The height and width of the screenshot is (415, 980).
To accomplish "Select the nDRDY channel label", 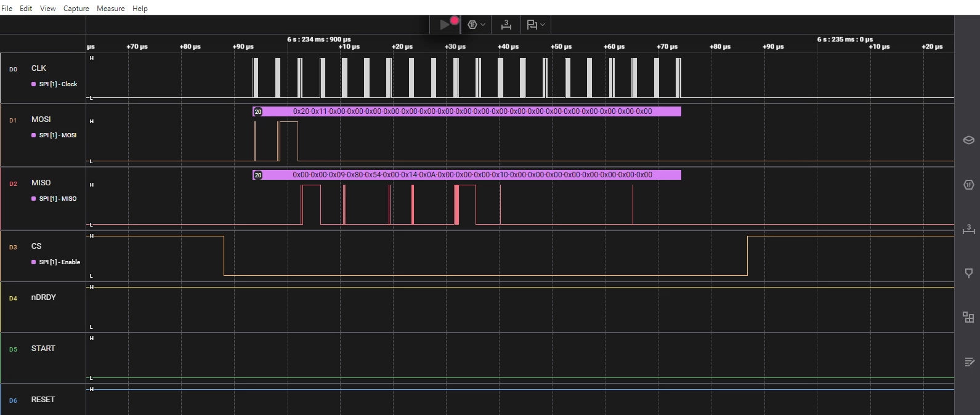I will click(x=44, y=297).
